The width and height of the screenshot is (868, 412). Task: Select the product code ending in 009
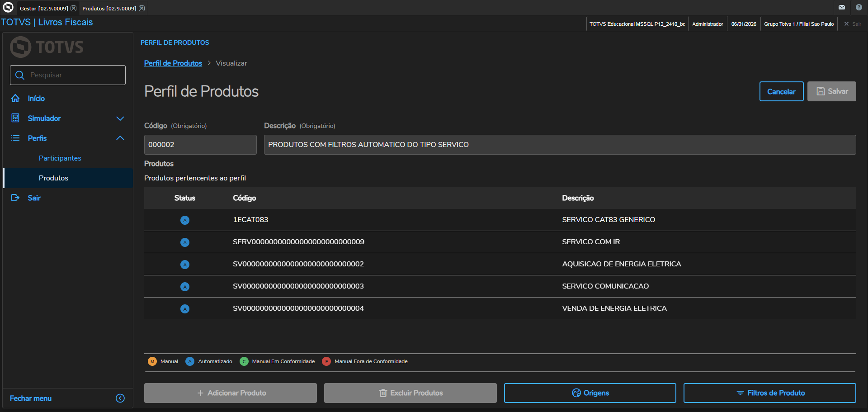298,242
